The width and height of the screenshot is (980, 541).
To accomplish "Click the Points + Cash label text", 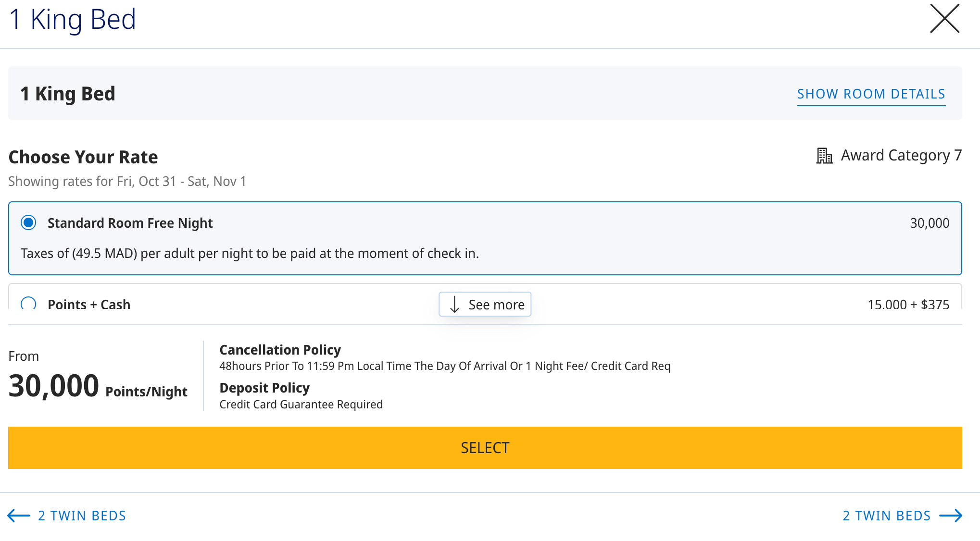I will click(x=89, y=304).
